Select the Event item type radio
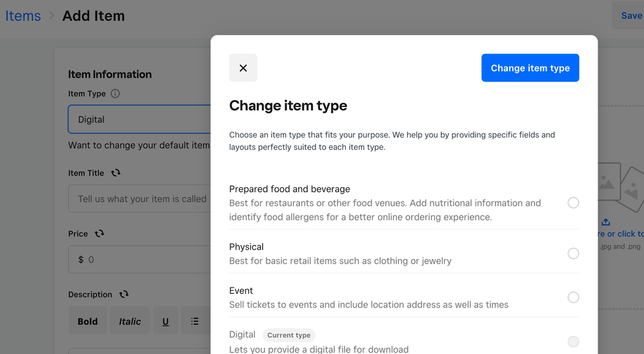Image resolution: width=644 pixels, height=354 pixels. 573,297
